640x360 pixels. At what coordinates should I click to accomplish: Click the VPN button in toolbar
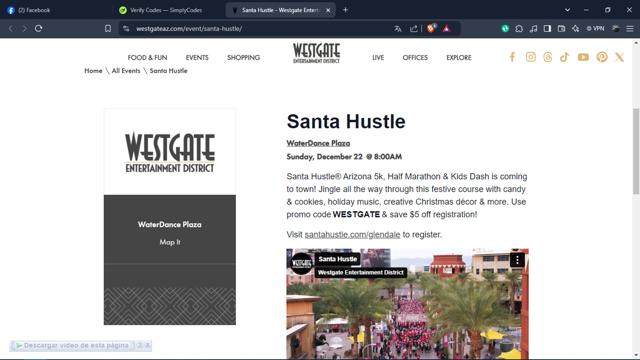[x=596, y=29]
